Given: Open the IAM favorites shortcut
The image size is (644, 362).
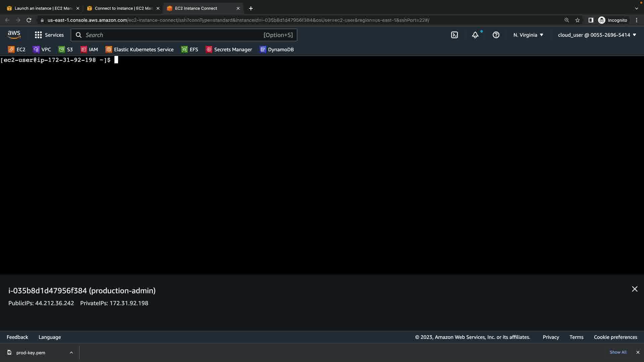Looking at the screenshot, I should pos(89,49).
